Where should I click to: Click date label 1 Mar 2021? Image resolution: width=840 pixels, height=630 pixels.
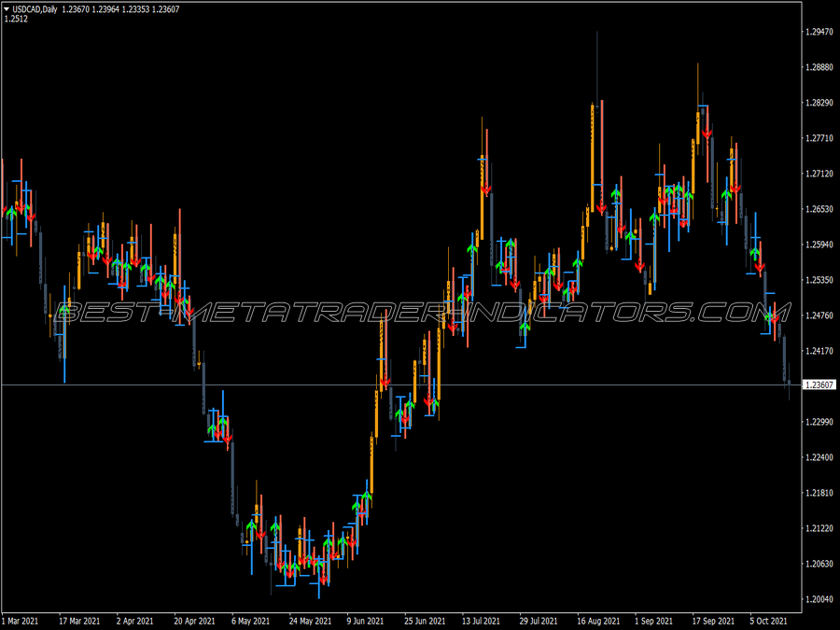(x=21, y=622)
